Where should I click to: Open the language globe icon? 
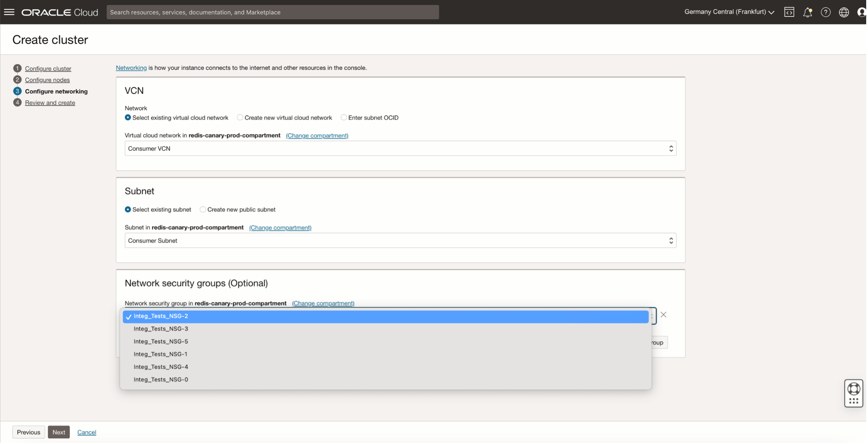(844, 12)
